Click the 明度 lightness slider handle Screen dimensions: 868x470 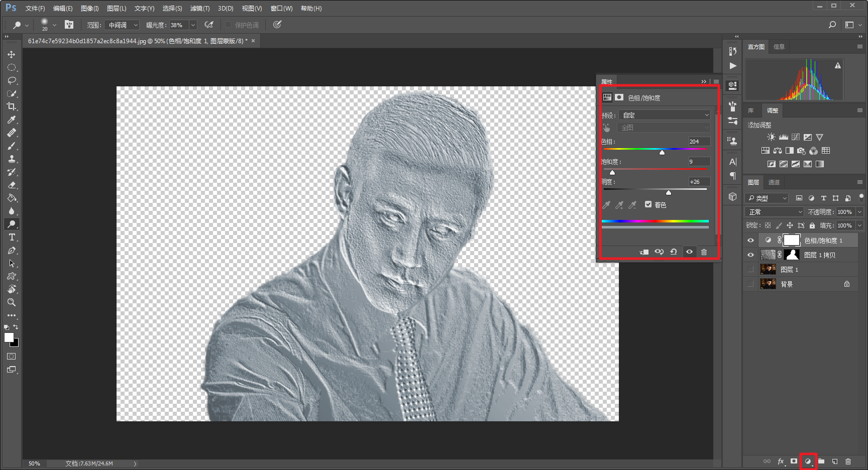click(x=669, y=192)
